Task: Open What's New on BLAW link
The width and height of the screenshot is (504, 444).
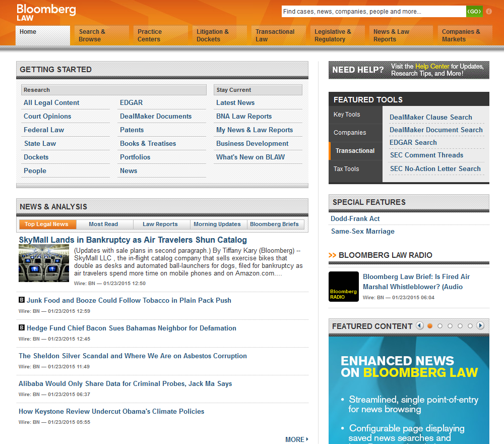Action: 250,157
